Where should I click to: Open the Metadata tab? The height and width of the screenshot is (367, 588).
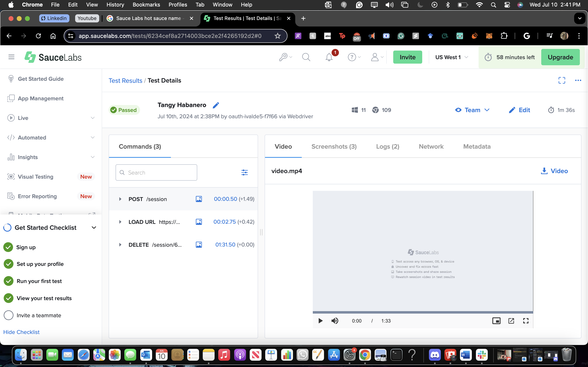coord(477,147)
